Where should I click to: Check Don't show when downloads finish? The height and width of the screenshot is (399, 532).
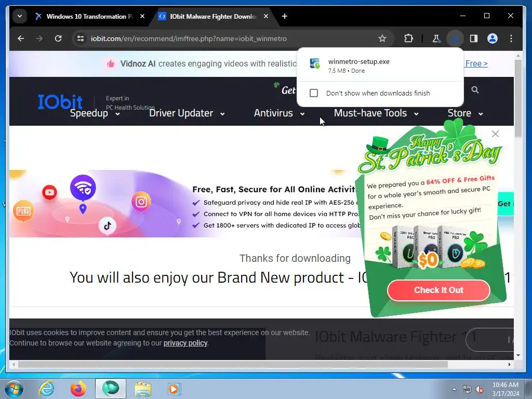click(x=314, y=93)
